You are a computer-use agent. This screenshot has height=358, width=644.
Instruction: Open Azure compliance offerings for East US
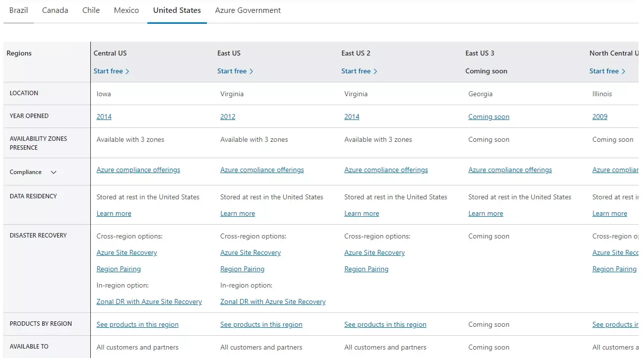click(x=262, y=170)
